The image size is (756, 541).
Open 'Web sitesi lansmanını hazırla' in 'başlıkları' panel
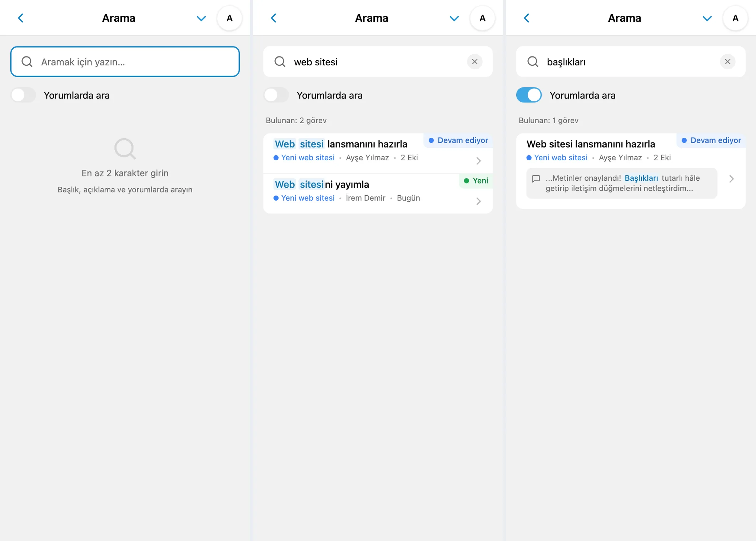591,144
